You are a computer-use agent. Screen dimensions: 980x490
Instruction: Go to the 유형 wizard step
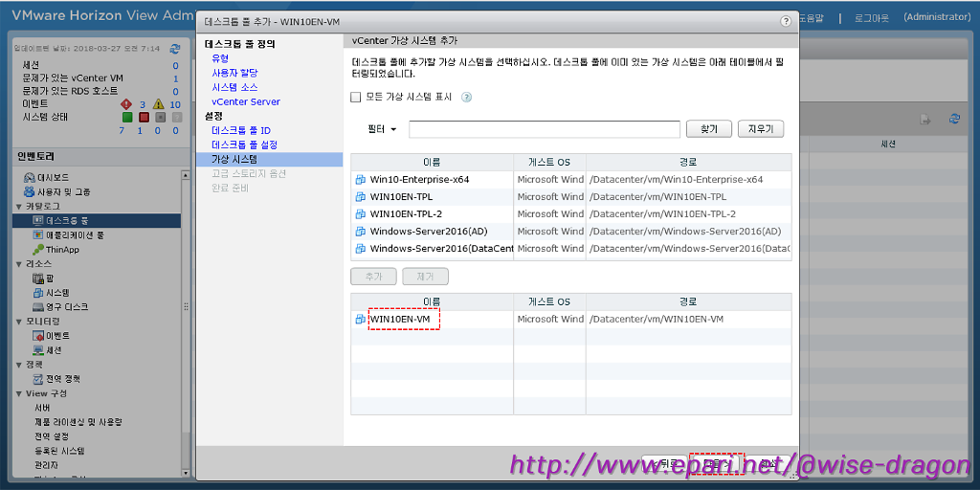coord(220,58)
